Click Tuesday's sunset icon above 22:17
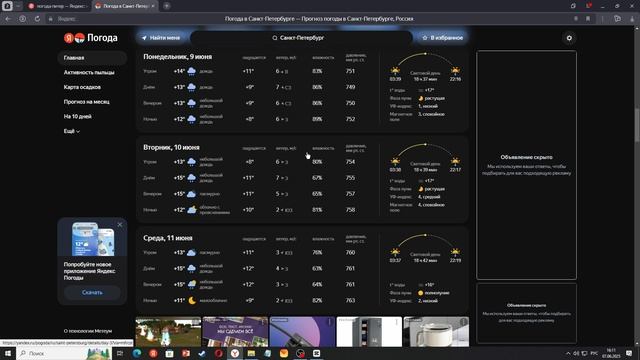Image resolution: width=640 pixels, height=360 pixels. point(455,162)
